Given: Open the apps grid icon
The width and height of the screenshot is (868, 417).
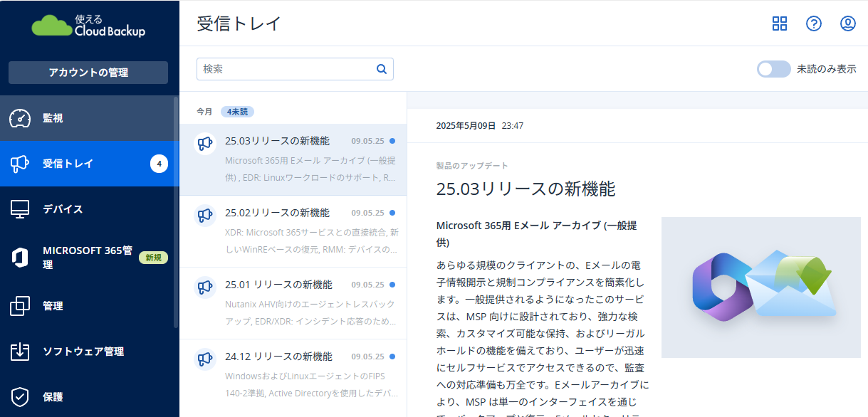Looking at the screenshot, I should pyautogui.click(x=780, y=23).
